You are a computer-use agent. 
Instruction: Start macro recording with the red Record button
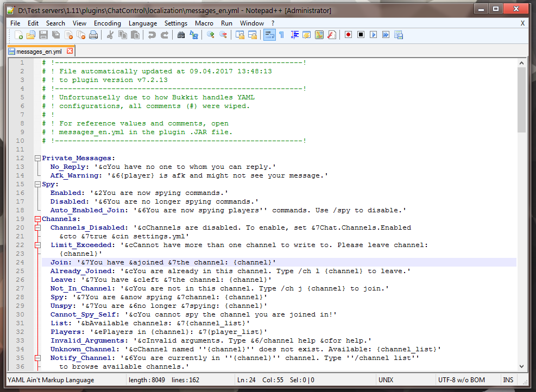click(x=348, y=35)
